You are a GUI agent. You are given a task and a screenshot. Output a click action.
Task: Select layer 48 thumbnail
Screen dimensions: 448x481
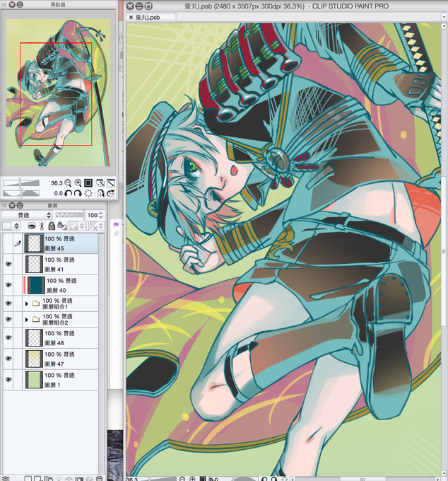click(34, 337)
